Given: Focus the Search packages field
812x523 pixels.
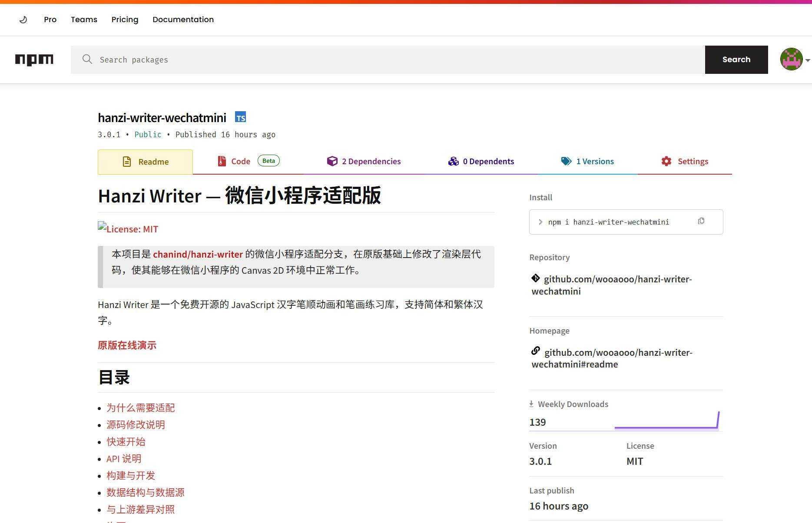Looking at the screenshot, I should [x=388, y=60].
